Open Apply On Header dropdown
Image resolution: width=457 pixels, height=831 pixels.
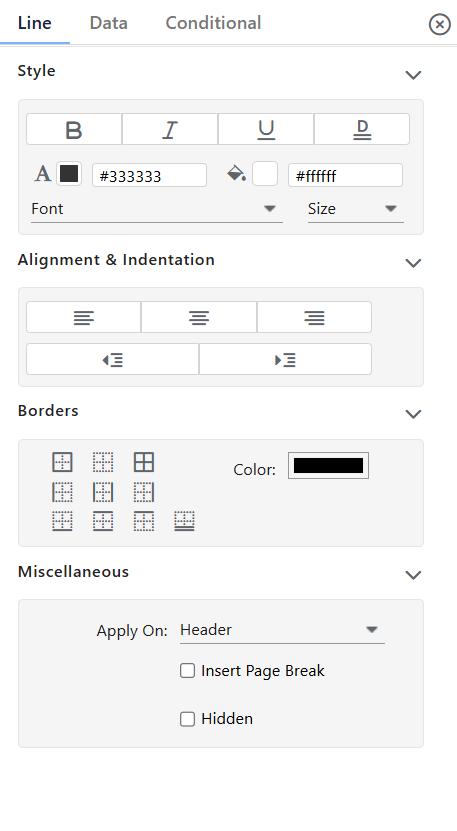click(283, 630)
